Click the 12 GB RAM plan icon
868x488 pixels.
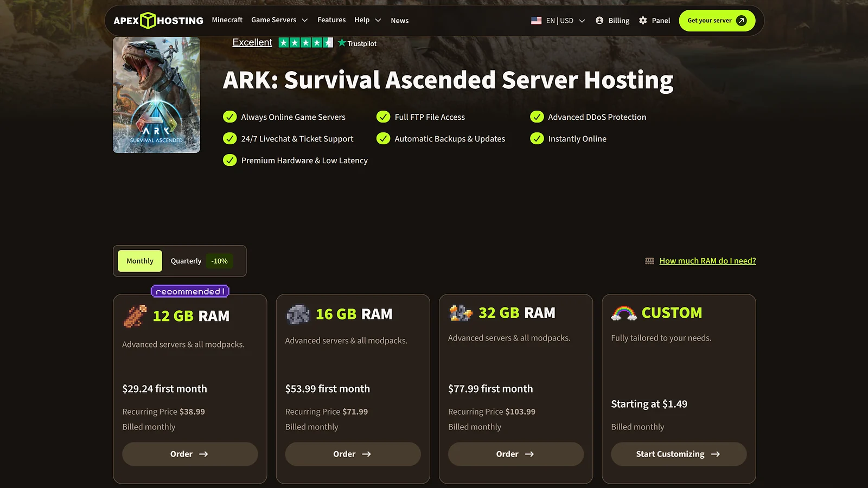pos(135,316)
